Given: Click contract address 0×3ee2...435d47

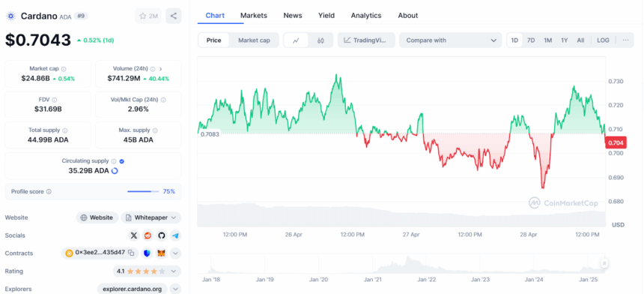Looking at the screenshot, I should pyautogui.click(x=100, y=253).
